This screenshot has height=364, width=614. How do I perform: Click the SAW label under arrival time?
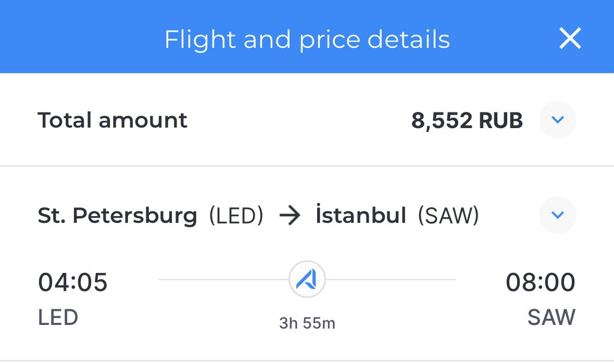tap(552, 317)
